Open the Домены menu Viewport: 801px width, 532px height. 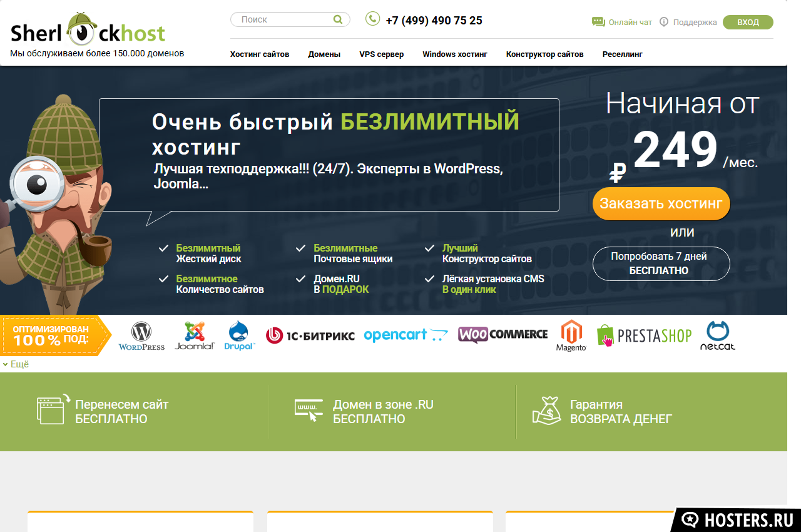coord(324,54)
